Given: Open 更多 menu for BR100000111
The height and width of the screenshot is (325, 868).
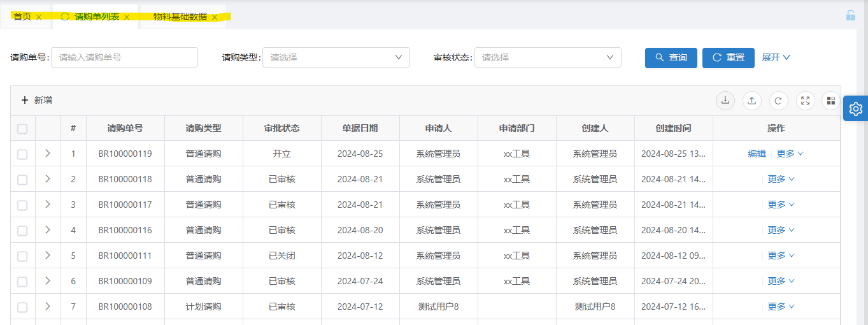Looking at the screenshot, I should pyautogui.click(x=781, y=256).
